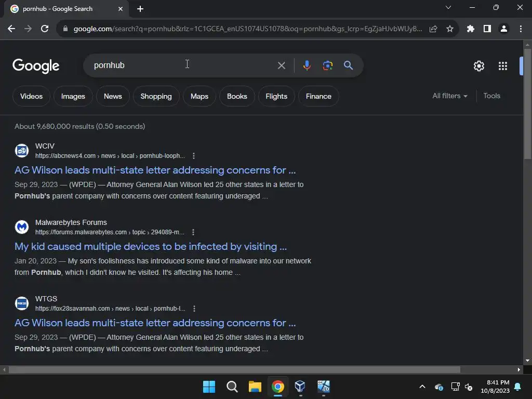The height and width of the screenshot is (399, 532).
Task: Filter results by Videos
Action: [31, 96]
